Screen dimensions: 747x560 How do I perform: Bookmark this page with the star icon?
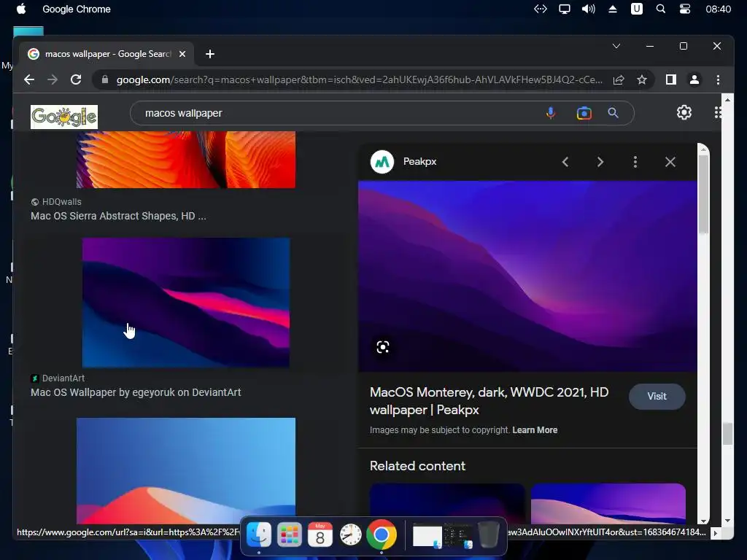(642, 79)
